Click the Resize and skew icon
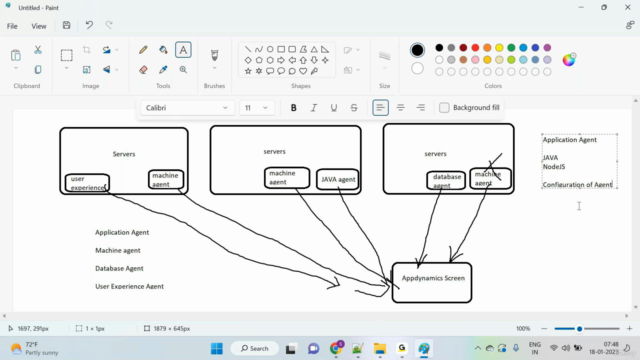 pos(87,70)
